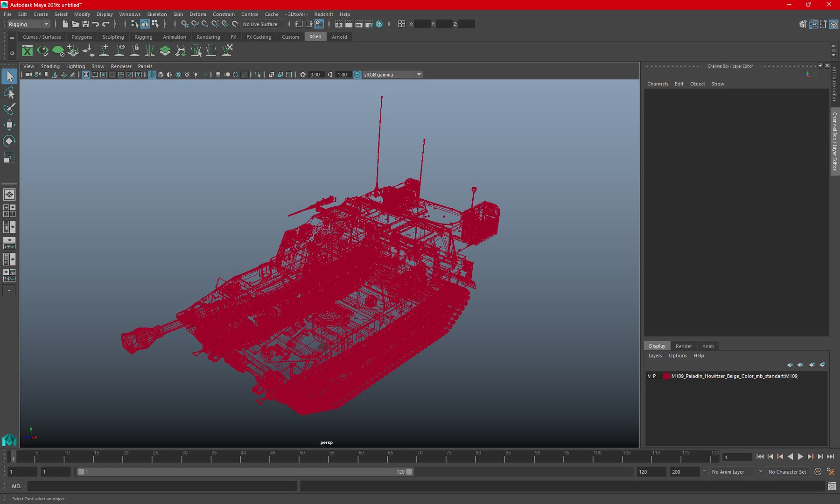Open XGen window from shelf icon
840x504 pixels.
tap(28, 50)
